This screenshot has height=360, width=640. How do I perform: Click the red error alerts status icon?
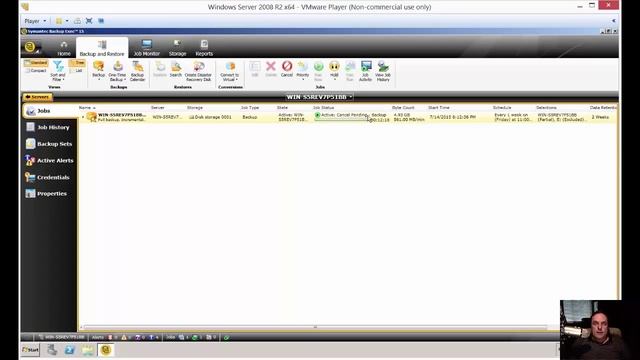coord(110,337)
